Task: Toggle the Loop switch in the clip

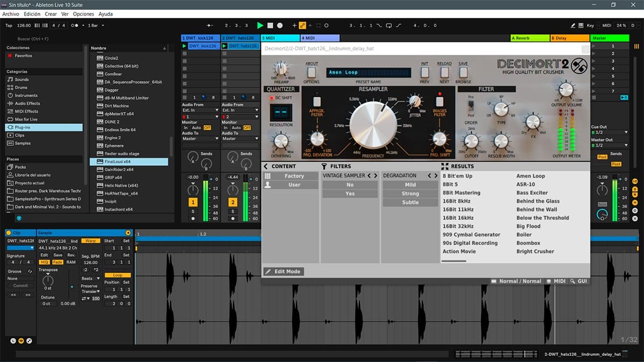Action: [118, 275]
